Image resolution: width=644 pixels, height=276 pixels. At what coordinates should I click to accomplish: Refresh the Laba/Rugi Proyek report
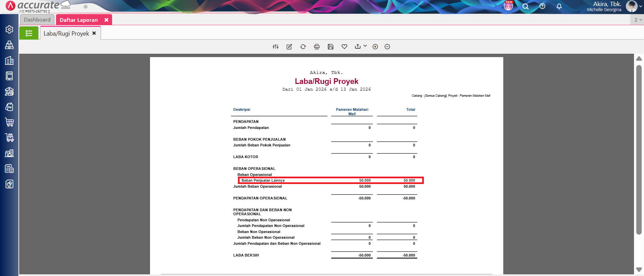point(303,47)
